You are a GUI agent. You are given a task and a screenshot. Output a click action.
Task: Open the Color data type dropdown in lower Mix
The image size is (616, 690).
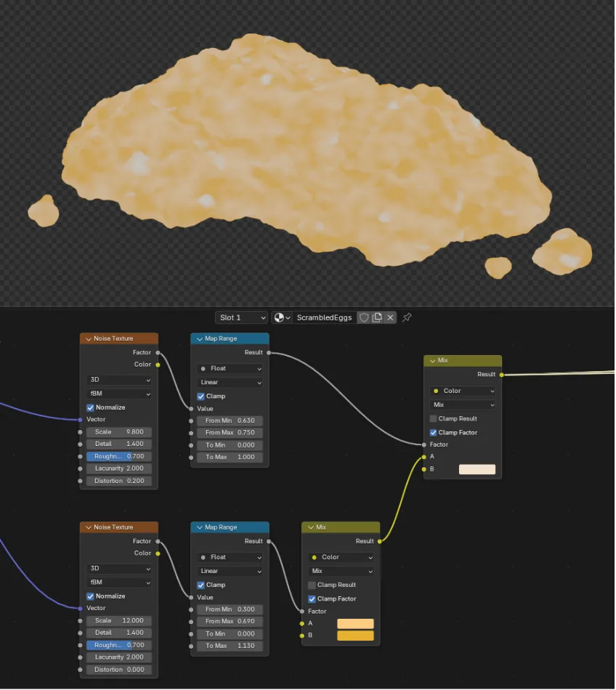pos(341,558)
